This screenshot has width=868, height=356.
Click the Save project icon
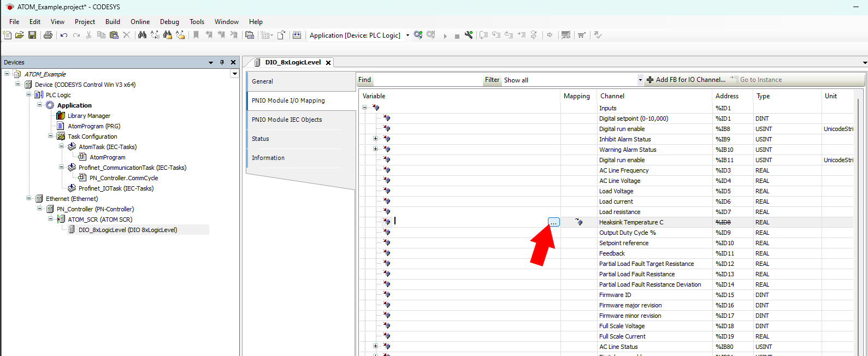coord(32,35)
